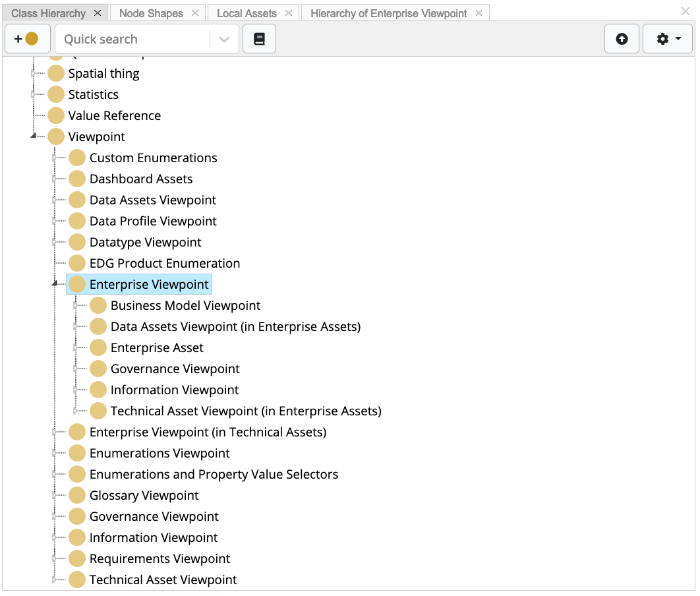Select EDG Product Enumeration class

point(164,263)
